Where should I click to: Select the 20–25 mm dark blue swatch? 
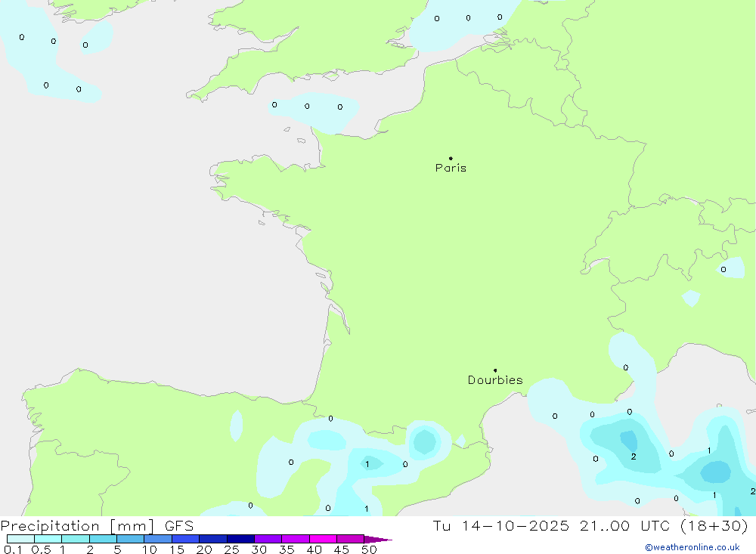point(213,539)
